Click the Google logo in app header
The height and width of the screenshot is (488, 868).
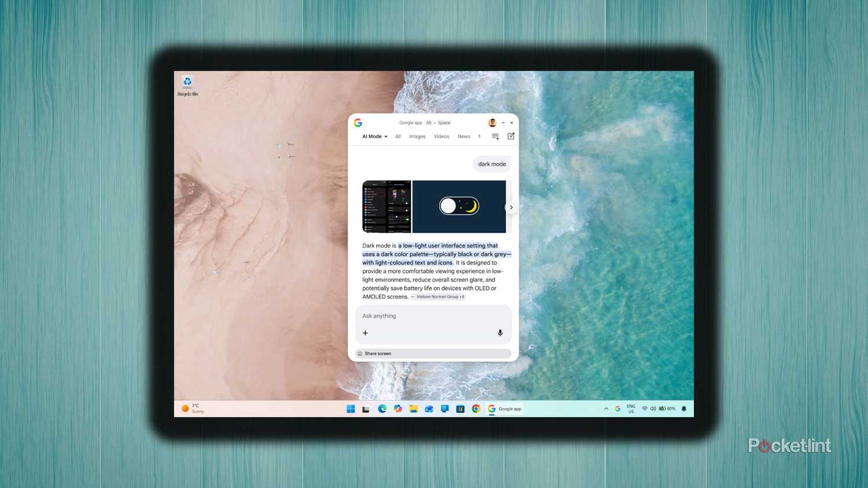(358, 123)
